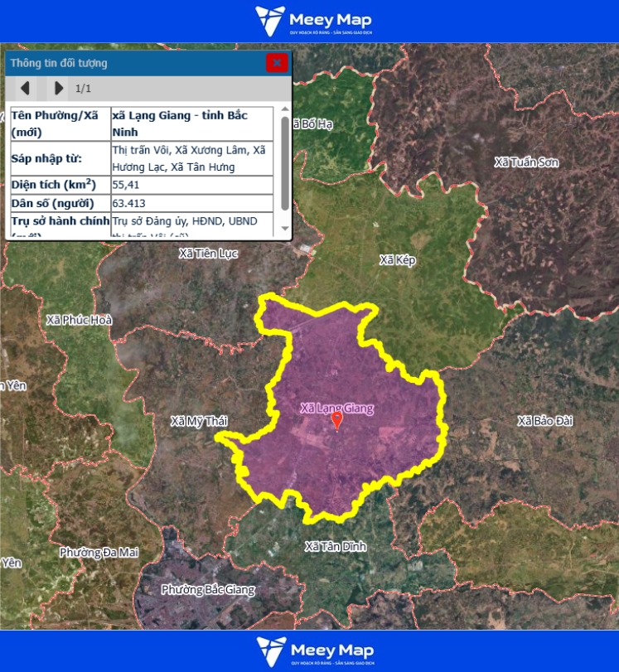Click the popup scrollbar down arrow
Viewport: 619px width, 672px height.
[x=285, y=229]
